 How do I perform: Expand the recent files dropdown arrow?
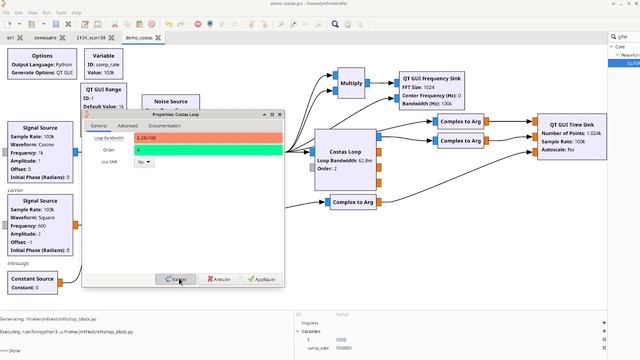point(43,24)
